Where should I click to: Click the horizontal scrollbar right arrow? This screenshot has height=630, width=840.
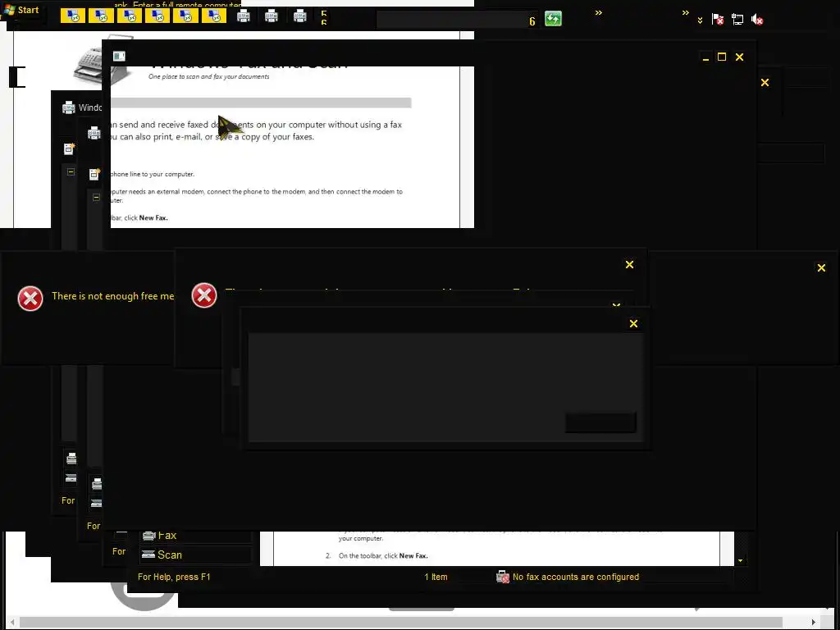(813, 623)
